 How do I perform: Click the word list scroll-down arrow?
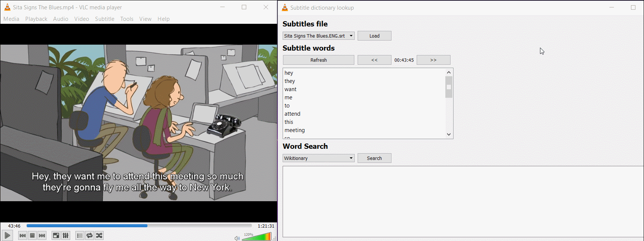[449, 134]
